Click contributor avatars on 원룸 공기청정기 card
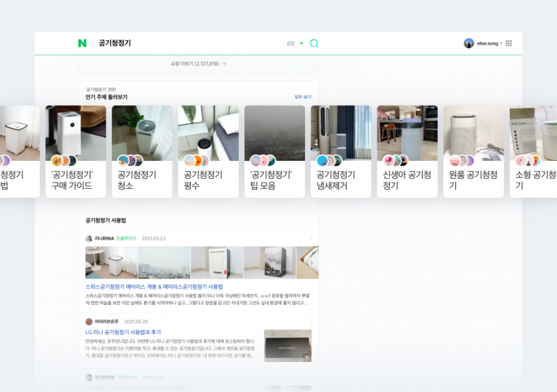 click(x=462, y=161)
